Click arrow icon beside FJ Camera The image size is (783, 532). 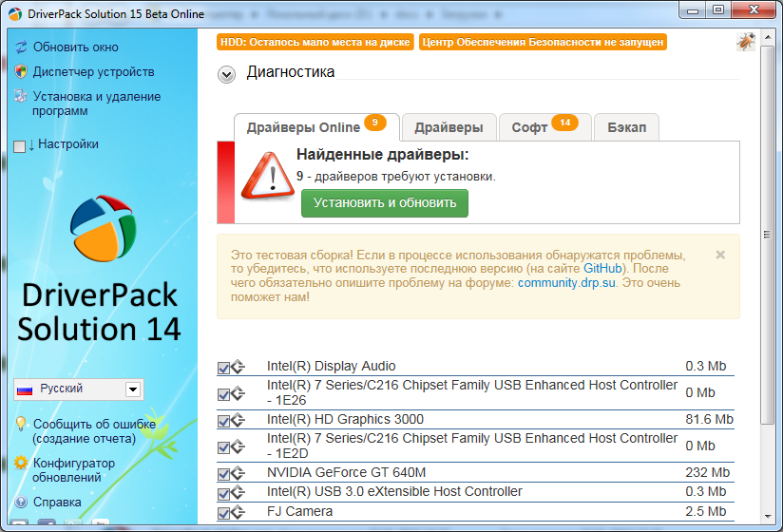pos(239,511)
